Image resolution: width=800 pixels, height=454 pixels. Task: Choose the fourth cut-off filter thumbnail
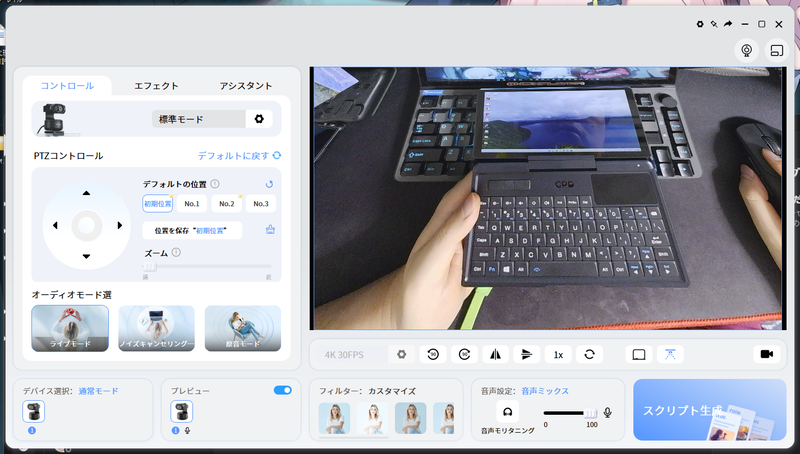[x=444, y=418]
